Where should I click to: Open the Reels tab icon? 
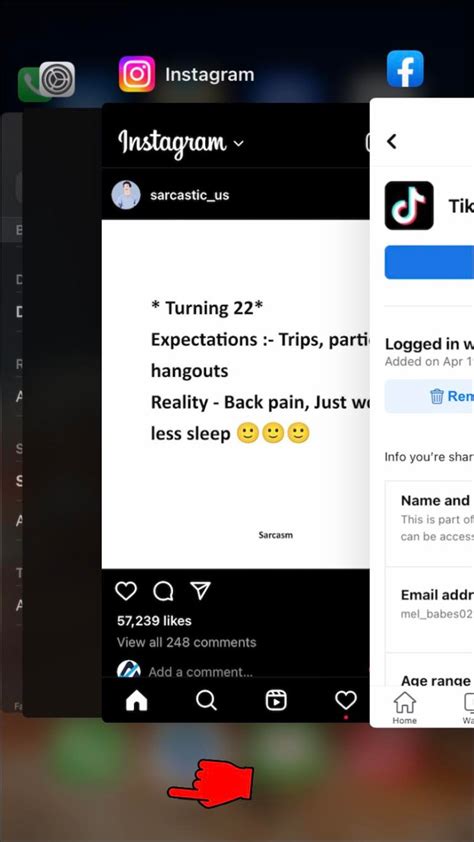[x=276, y=700]
